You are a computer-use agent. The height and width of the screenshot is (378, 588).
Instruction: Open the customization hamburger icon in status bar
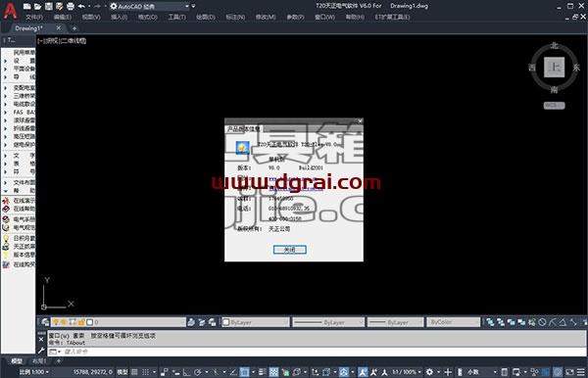(x=581, y=372)
